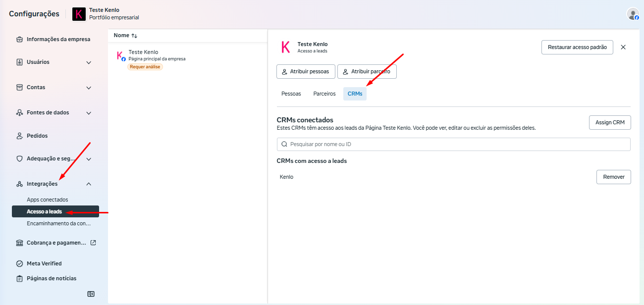
Task: Collapse the sidebar with the panel icon
Action: (x=91, y=294)
